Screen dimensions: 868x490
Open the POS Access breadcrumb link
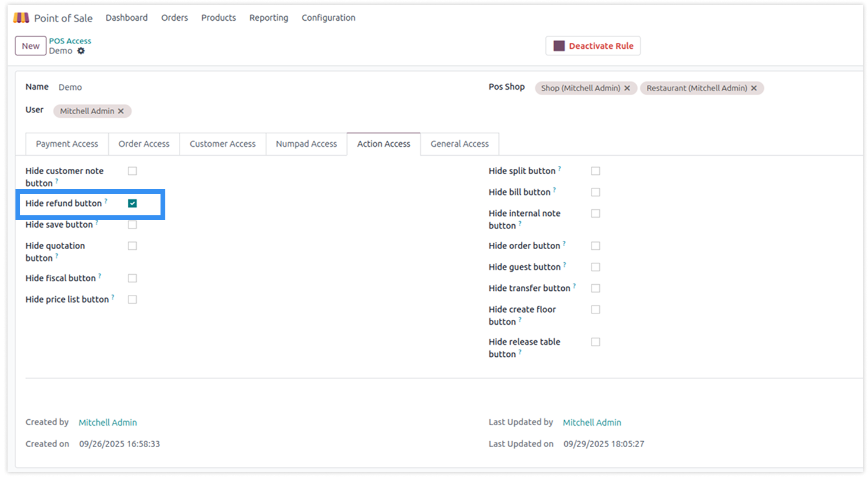coord(70,41)
